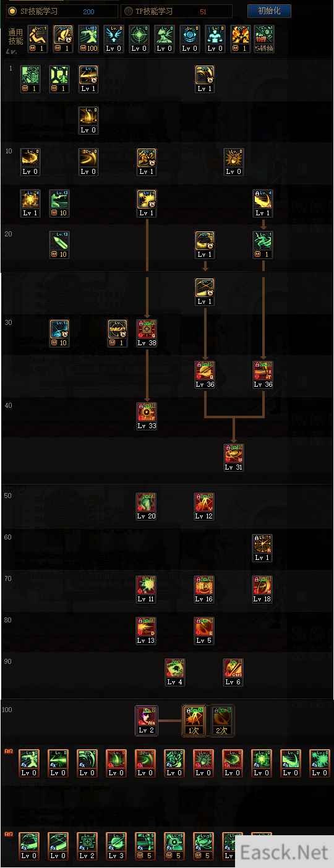
Task: Select the Lv 38 skill icon
Action: 147,333
